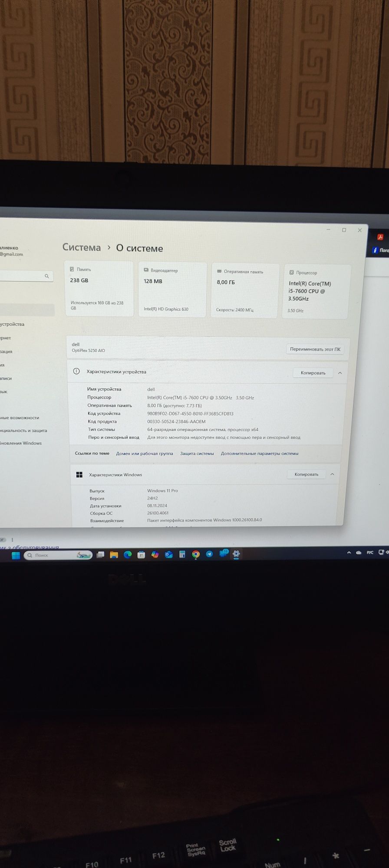Open Дополнительные параметры системы link
Image resolution: width=389 pixels, height=868 pixels.
point(260,454)
